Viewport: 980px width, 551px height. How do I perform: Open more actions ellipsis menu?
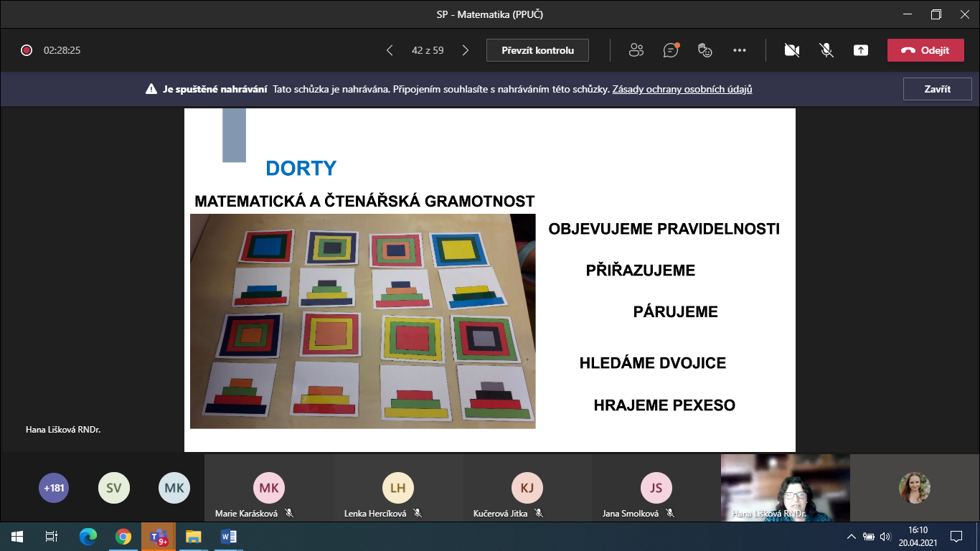[740, 50]
